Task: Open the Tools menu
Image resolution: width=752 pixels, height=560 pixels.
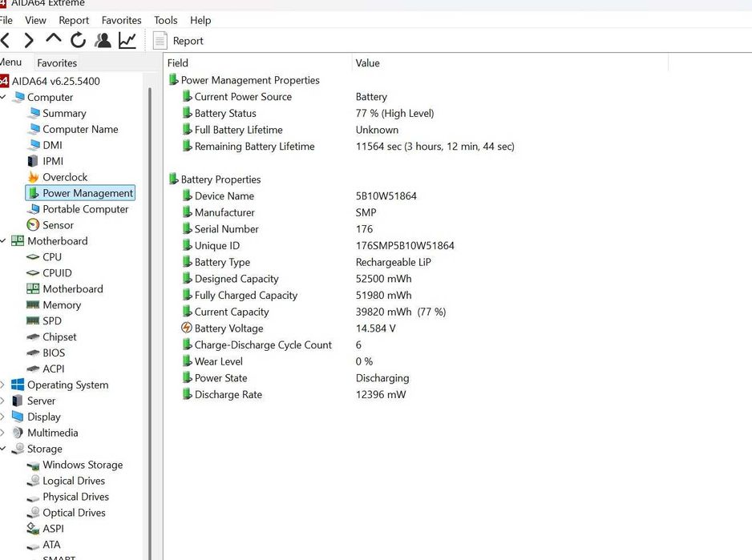Action: pyautogui.click(x=165, y=20)
